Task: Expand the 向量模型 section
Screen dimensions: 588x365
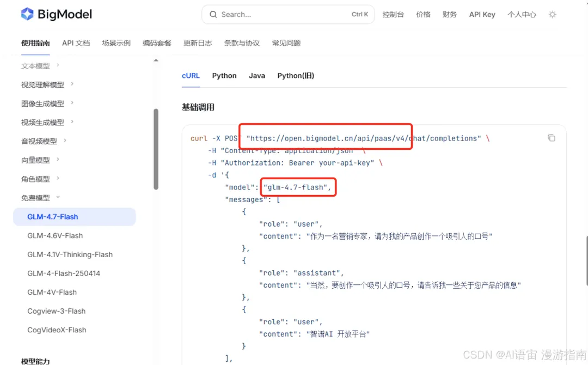Action: pos(40,160)
